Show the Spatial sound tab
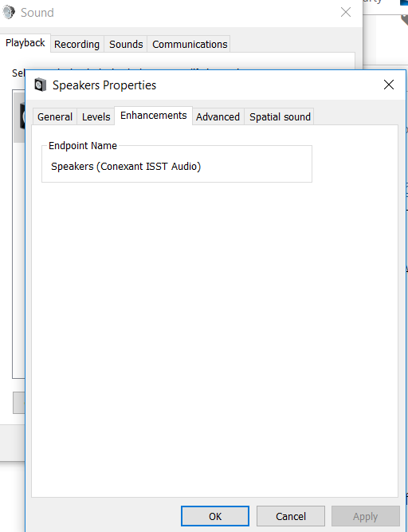Viewport: 408px width, 532px height. (x=280, y=117)
